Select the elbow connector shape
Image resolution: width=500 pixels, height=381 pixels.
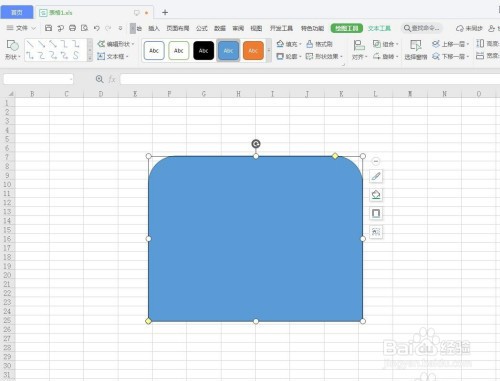[64, 44]
